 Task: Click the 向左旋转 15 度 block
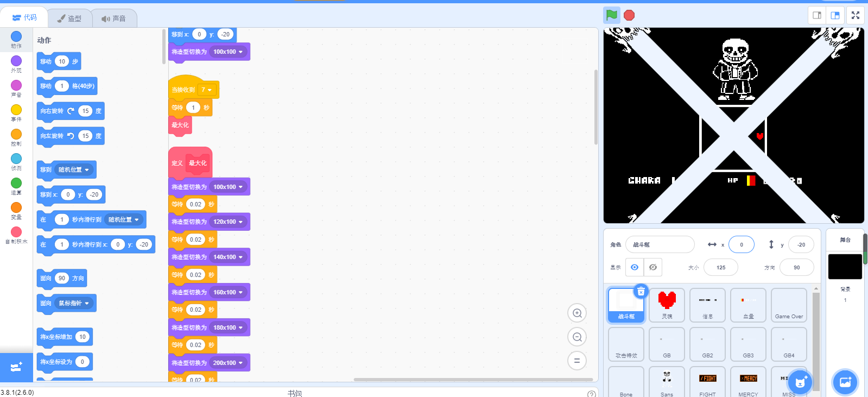tap(71, 136)
